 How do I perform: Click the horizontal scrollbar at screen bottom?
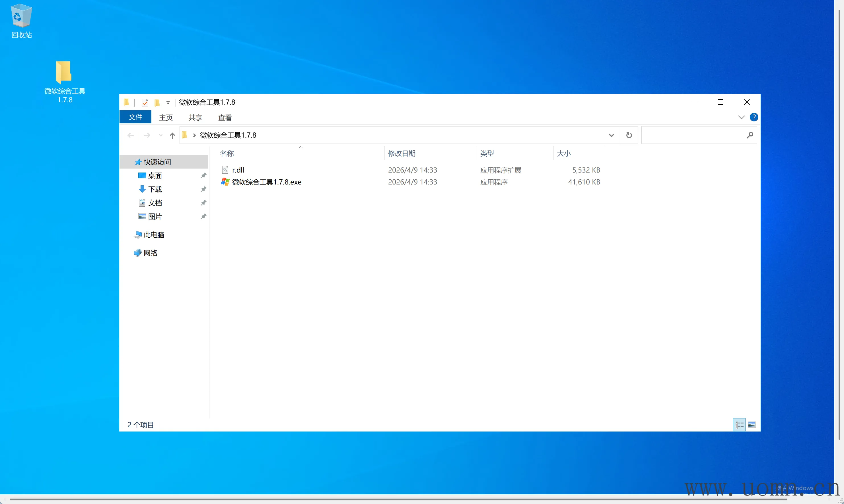click(x=398, y=499)
